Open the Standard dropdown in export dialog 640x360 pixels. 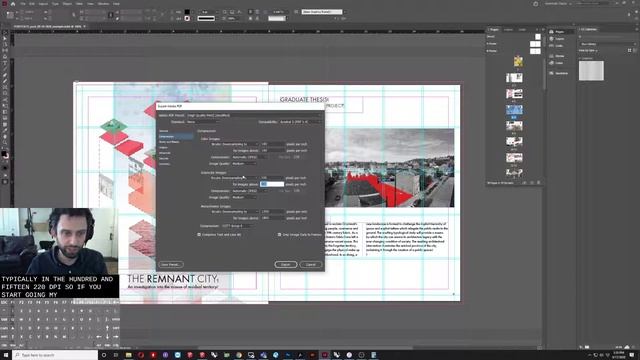click(203, 122)
